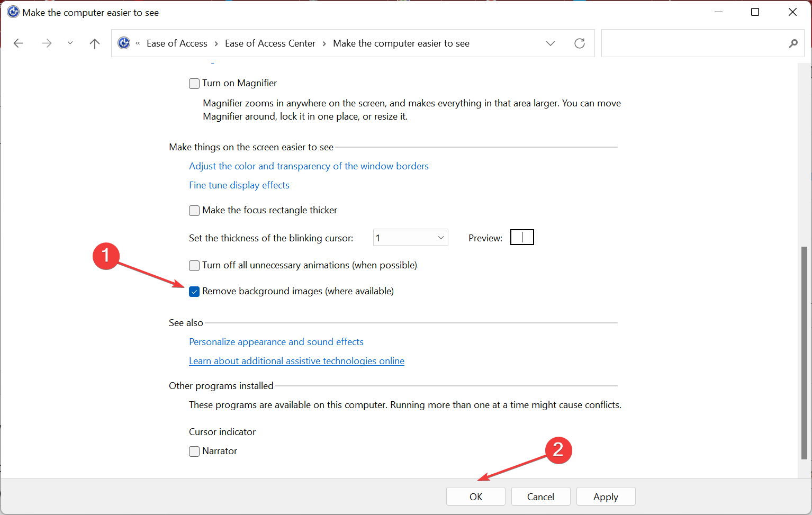Expand chevron after Ease of Access breadcrumb

pyautogui.click(x=216, y=43)
